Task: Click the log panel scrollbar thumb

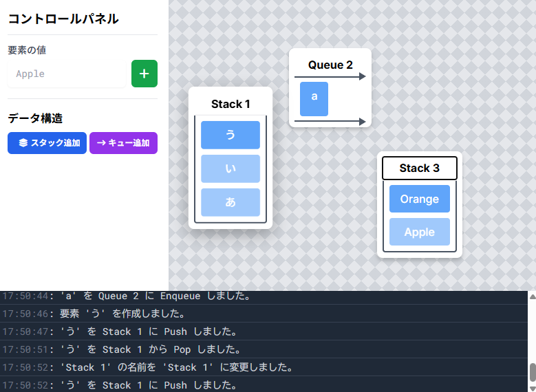Action: coord(533,372)
